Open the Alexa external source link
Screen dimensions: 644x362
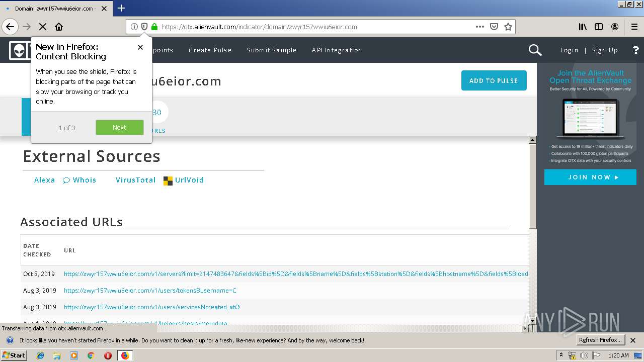click(44, 180)
